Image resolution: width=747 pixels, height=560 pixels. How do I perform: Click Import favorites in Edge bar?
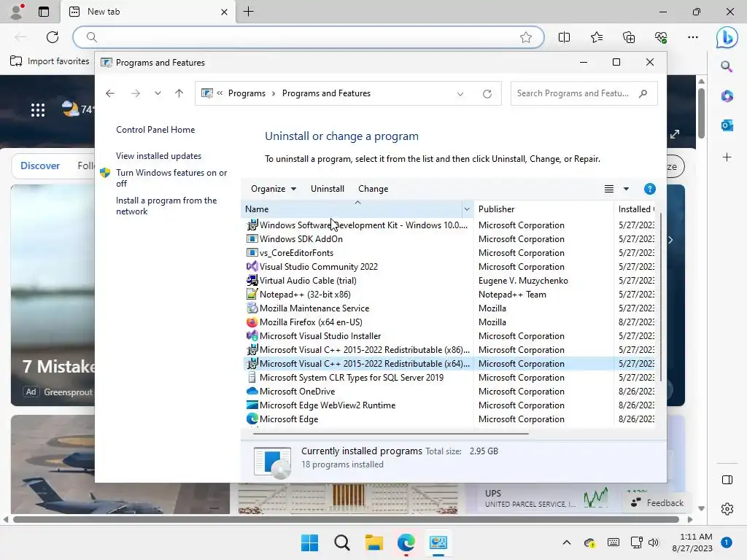click(x=50, y=61)
